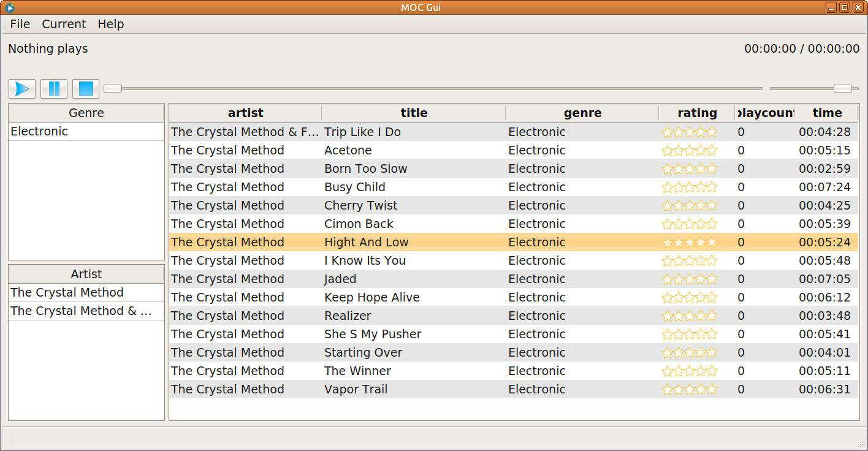Sort tracks by the genre column header
The height and width of the screenshot is (451, 868).
tap(582, 113)
